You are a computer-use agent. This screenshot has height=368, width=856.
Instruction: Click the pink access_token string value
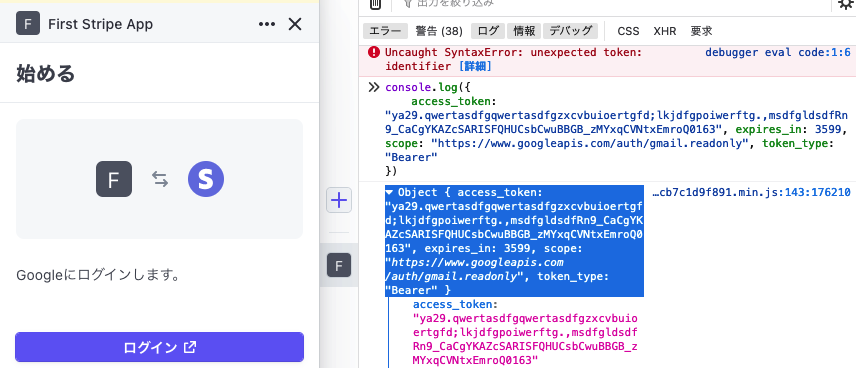click(x=525, y=339)
